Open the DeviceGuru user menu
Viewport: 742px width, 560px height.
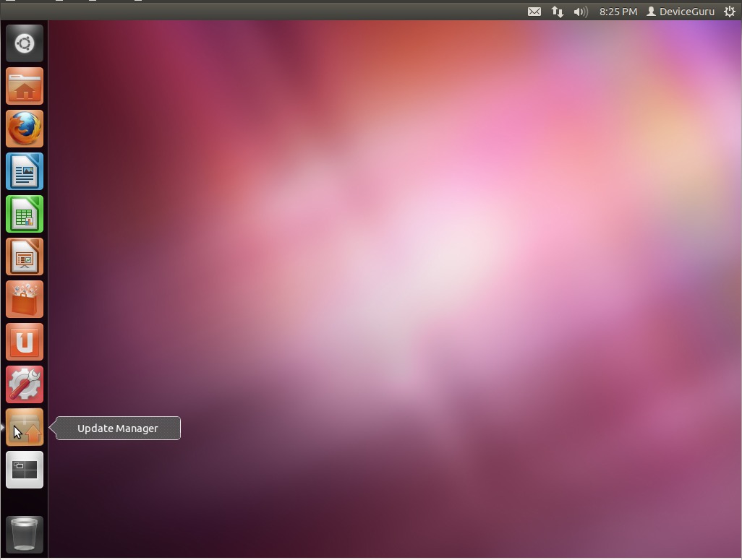point(681,12)
